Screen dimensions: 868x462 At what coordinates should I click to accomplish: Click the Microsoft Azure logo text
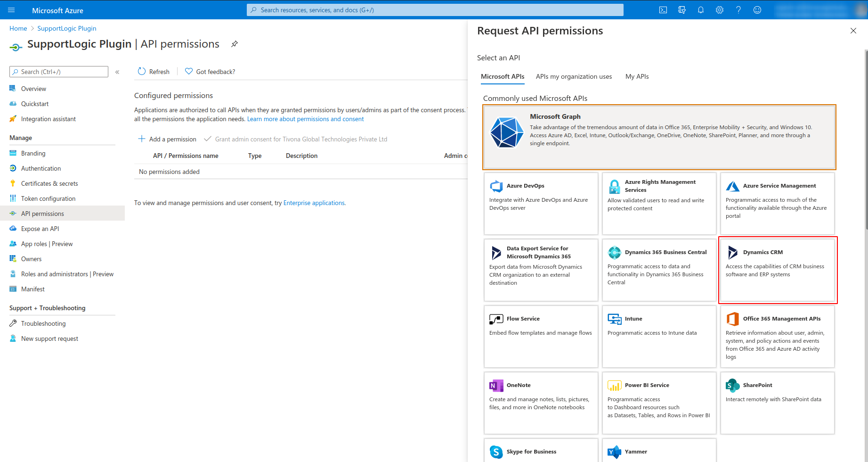[x=57, y=10]
